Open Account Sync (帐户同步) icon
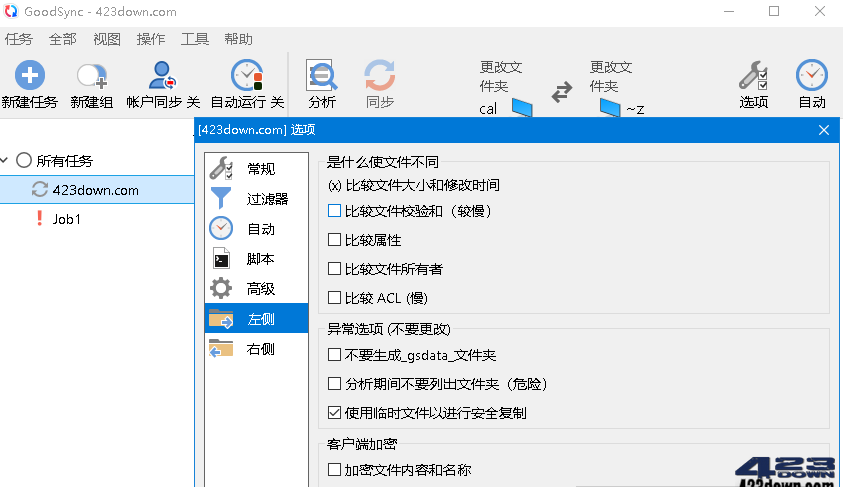 pyautogui.click(x=162, y=75)
